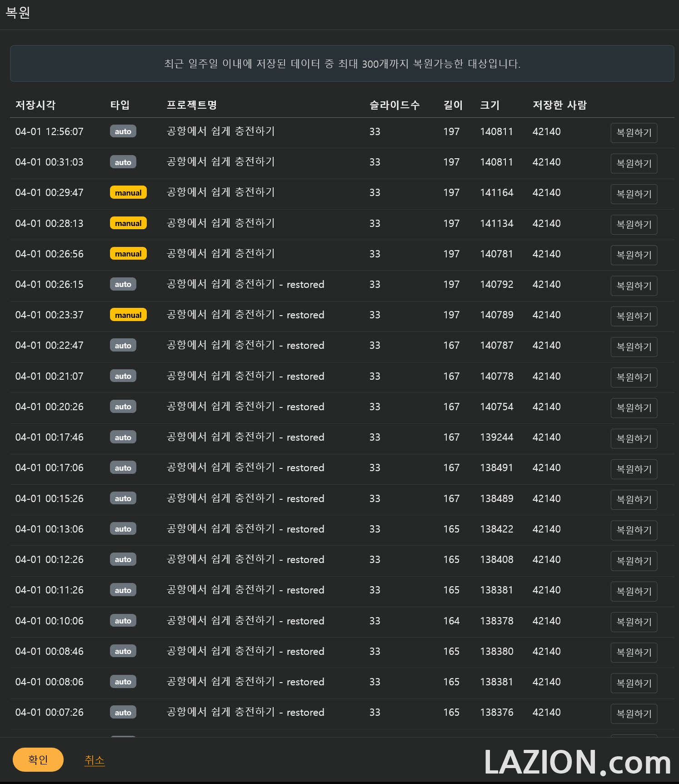Viewport: 679px width, 784px height.
Task: Click 복원하기 in the 00:17:46 row
Action: coord(634,438)
